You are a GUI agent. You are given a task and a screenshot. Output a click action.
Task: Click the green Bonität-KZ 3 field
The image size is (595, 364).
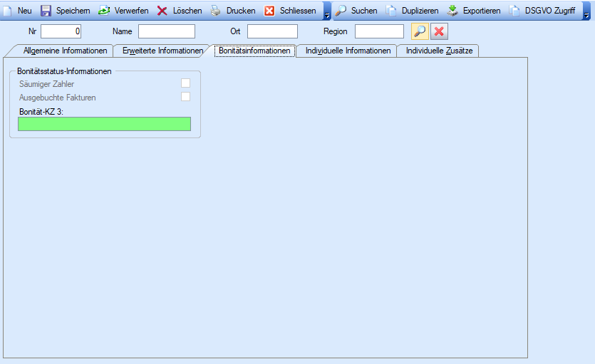[x=104, y=124]
